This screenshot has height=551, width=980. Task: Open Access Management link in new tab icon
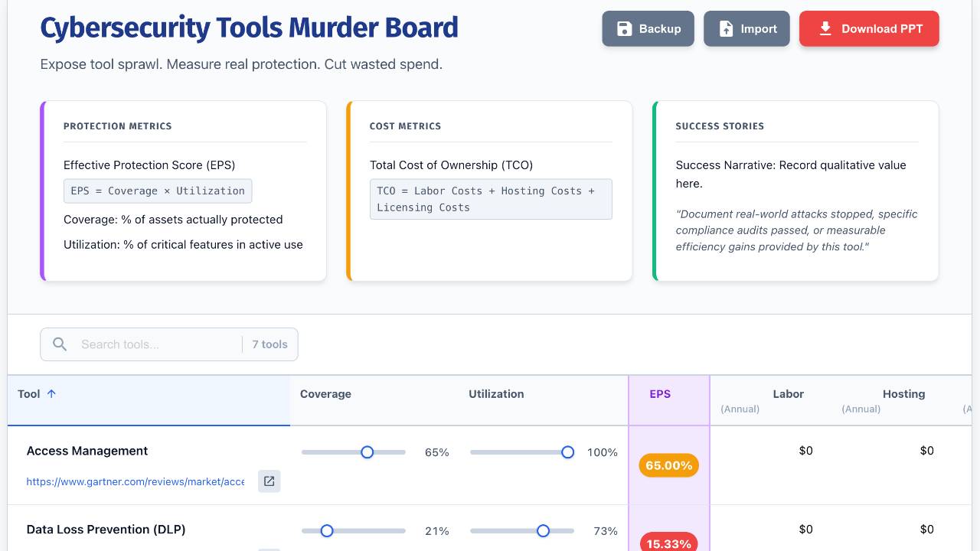[269, 481]
